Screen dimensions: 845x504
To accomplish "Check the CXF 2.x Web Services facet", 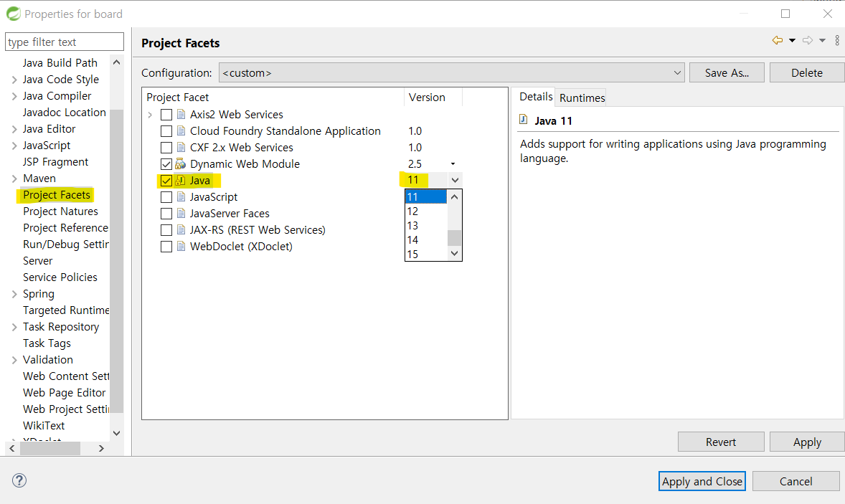I will pos(166,148).
